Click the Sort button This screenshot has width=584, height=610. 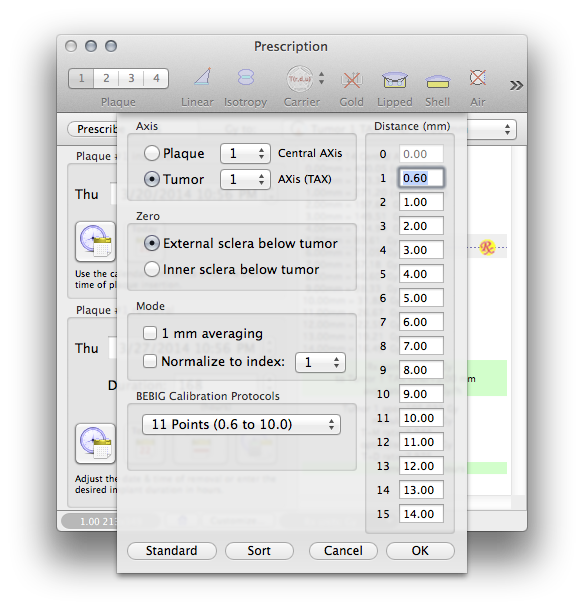(x=259, y=551)
